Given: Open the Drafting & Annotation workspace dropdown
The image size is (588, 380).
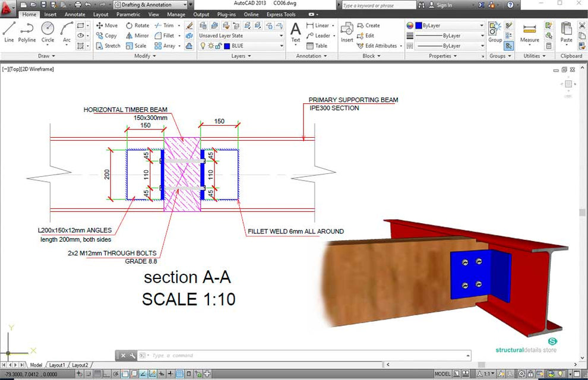Looking at the screenshot, I should pyautogui.click(x=150, y=5).
